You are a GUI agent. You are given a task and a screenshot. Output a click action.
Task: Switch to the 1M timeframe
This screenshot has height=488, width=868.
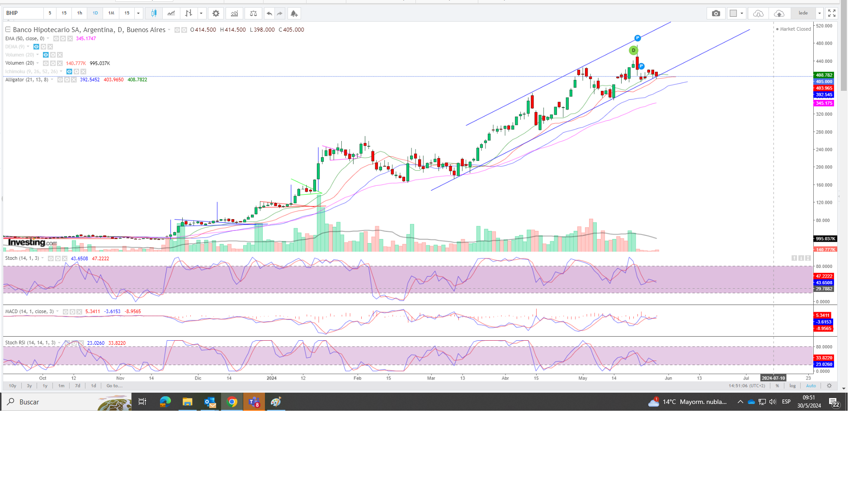point(111,13)
